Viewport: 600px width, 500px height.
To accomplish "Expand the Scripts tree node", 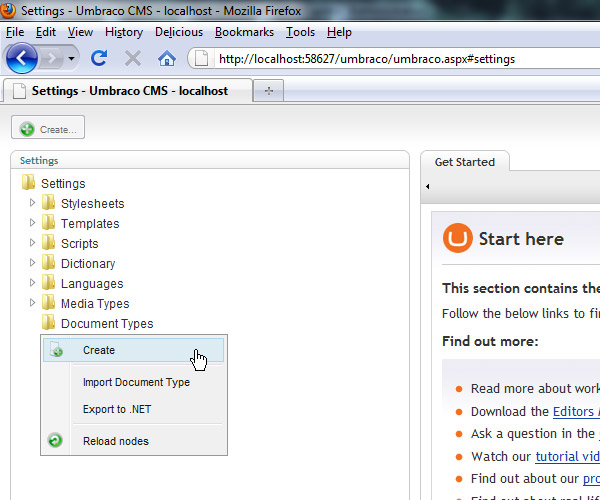I will (x=33, y=243).
